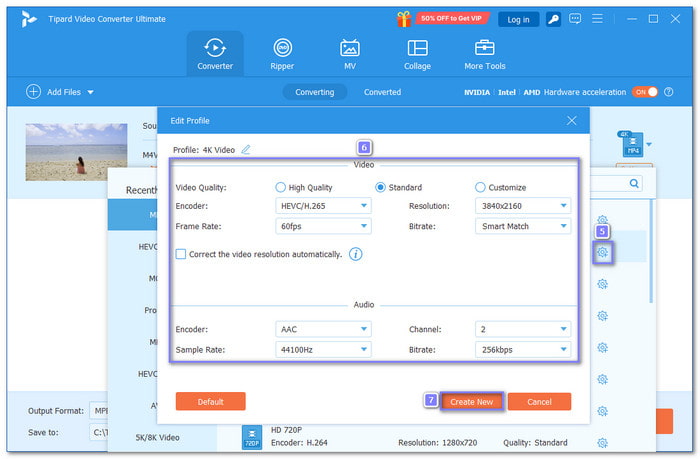Click the Tipard app logo
The image size is (700, 459).
[29, 19]
